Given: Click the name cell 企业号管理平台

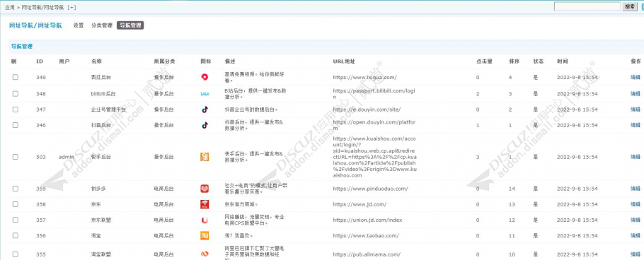Looking at the screenshot, I should click(108, 110).
